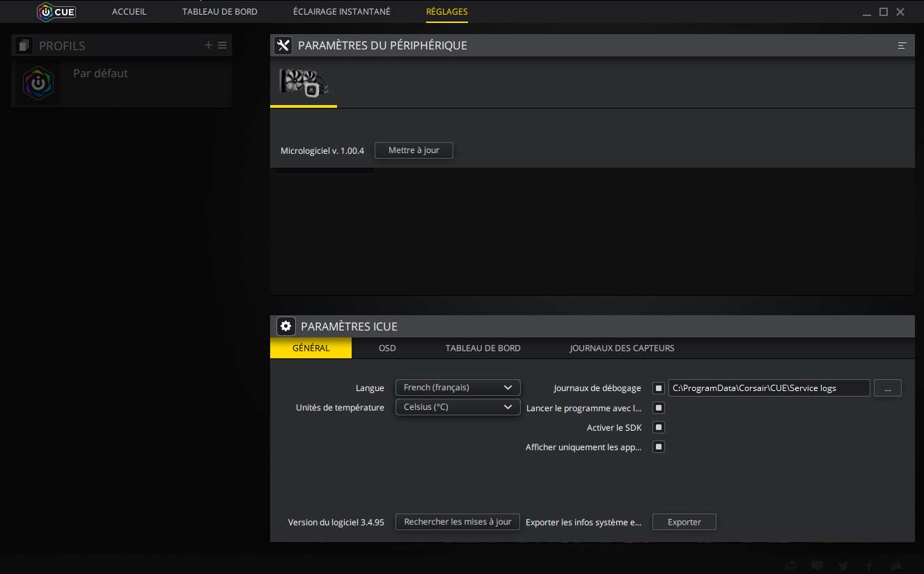This screenshot has width=924, height=574.
Task: Open the forum chat bubble icon in the footer
Action: point(817,566)
